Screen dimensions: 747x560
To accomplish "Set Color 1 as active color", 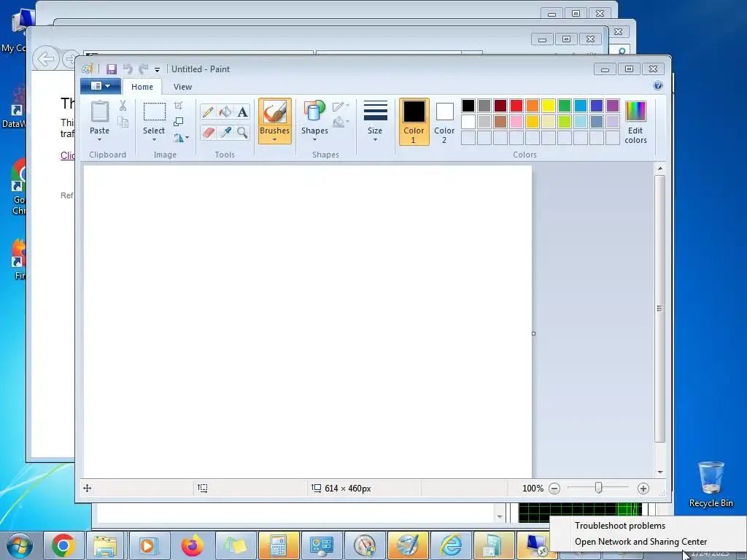I will click(414, 122).
